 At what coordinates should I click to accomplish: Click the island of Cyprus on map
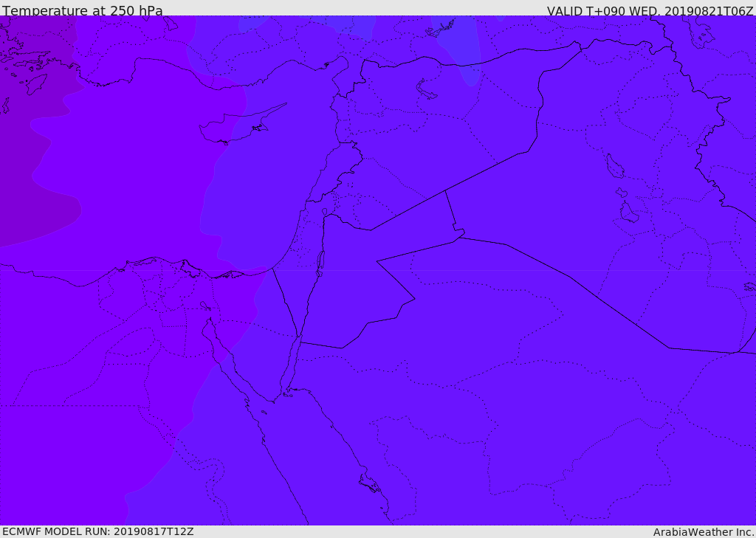click(236, 127)
